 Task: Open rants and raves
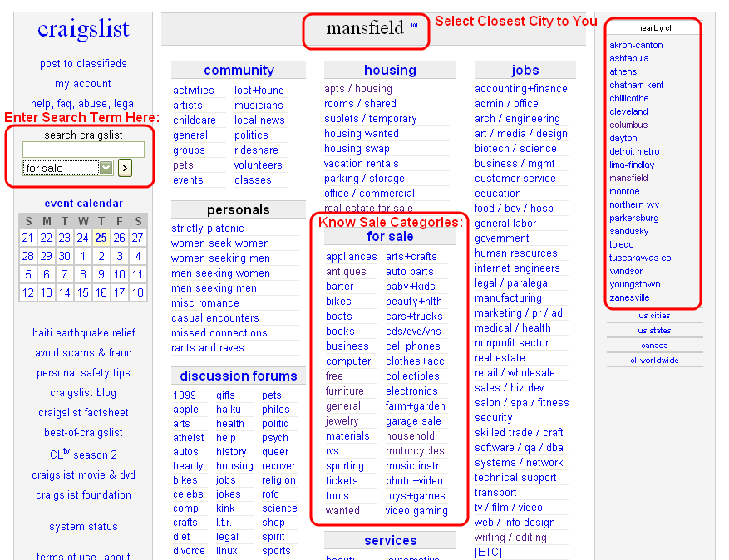click(x=207, y=347)
